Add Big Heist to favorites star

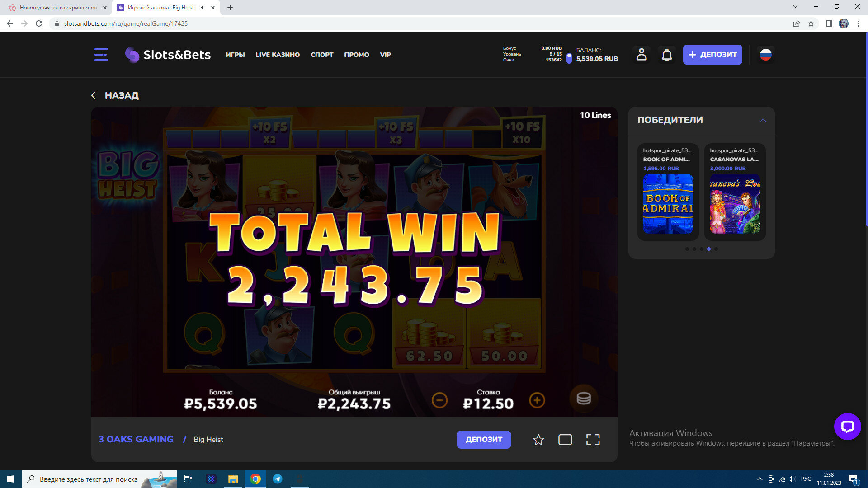538,440
